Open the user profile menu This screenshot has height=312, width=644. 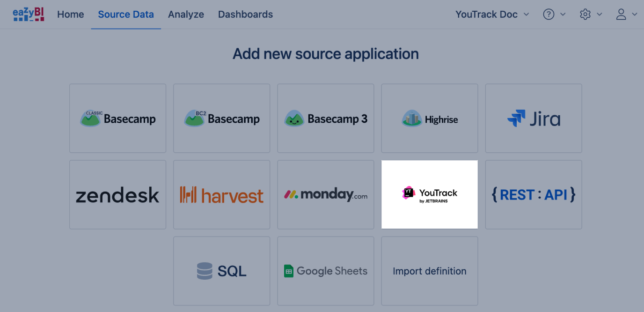[x=626, y=15]
